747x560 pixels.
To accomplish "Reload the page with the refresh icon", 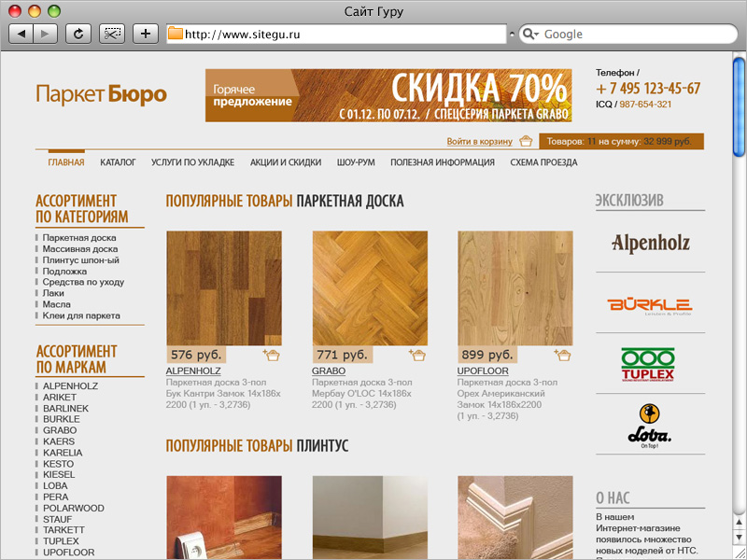I will [78, 34].
